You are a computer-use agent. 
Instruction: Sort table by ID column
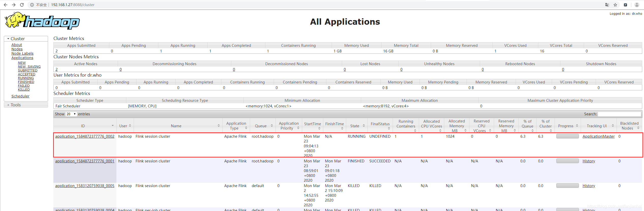click(85, 126)
